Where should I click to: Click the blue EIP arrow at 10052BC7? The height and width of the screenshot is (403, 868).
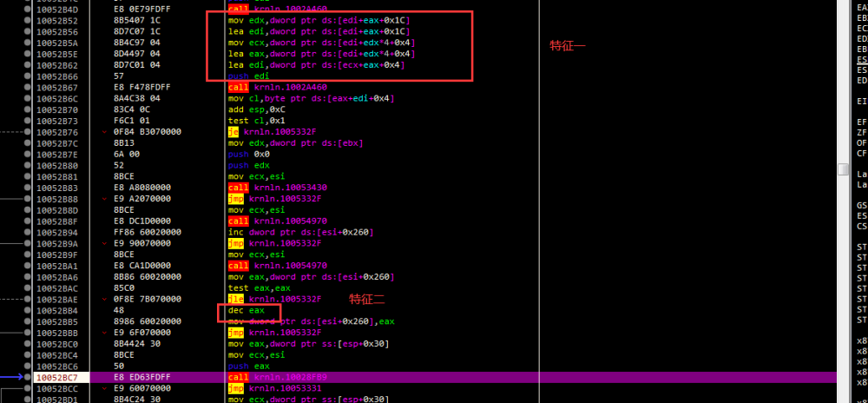point(17,378)
